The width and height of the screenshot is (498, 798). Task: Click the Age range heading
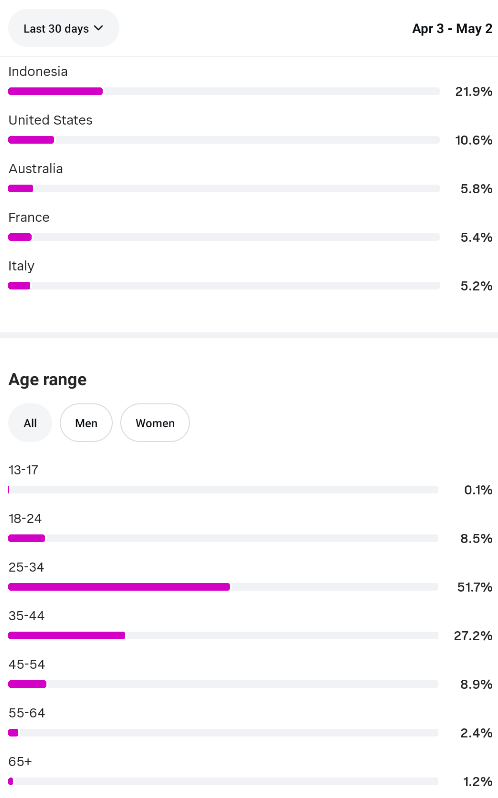pyautogui.click(x=47, y=380)
